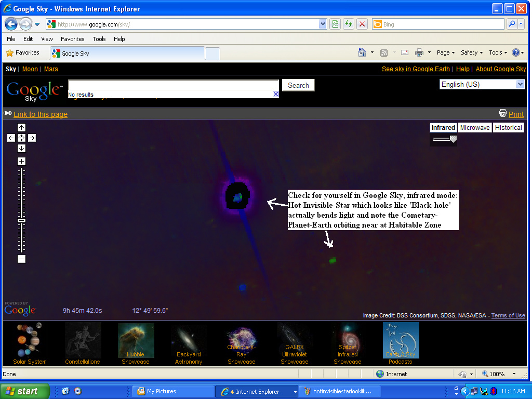Open the English (US) language dropdown
The height and width of the screenshot is (399, 532).
point(482,84)
